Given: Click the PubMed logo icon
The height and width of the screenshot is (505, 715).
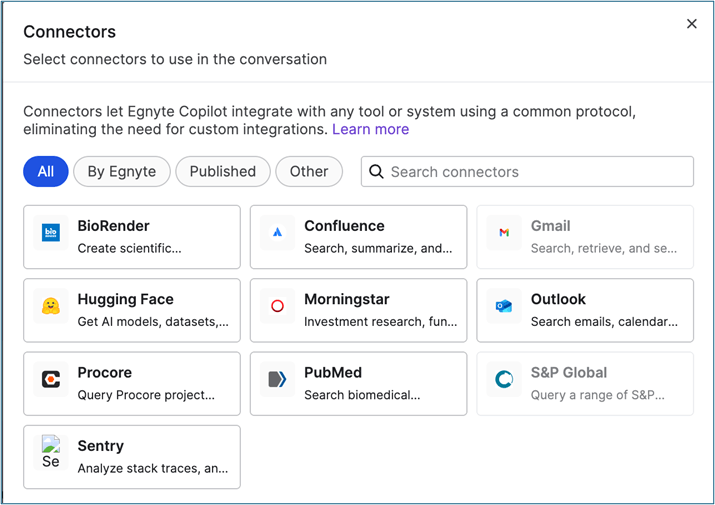Looking at the screenshot, I should (x=278, y=379).
